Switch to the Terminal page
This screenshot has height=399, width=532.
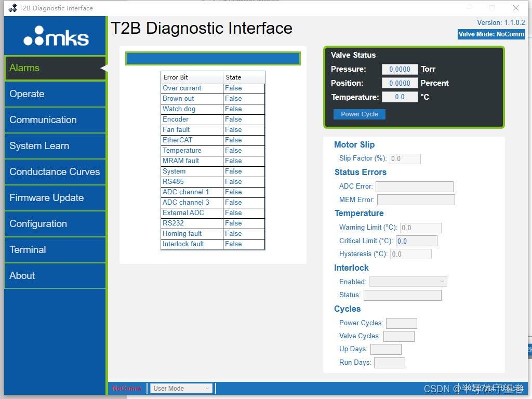(x=55, y=250)
